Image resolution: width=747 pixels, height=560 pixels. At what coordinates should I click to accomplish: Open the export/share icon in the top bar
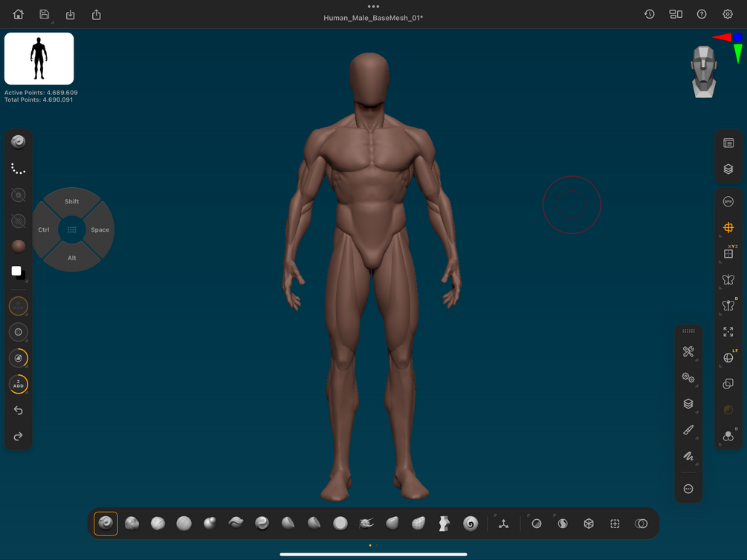click(x=96, y=14)
